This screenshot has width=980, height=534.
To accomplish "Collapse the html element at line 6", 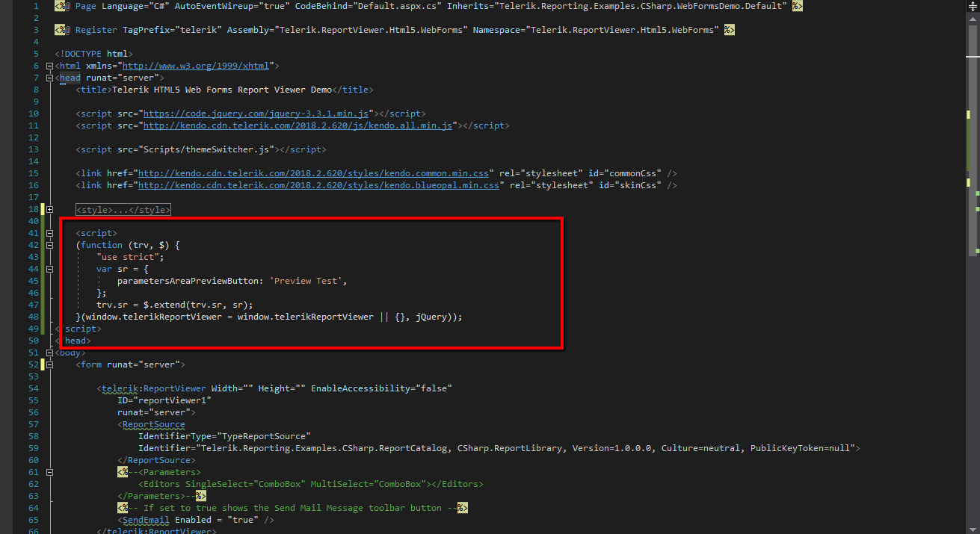I will click(x=50, y=66).
